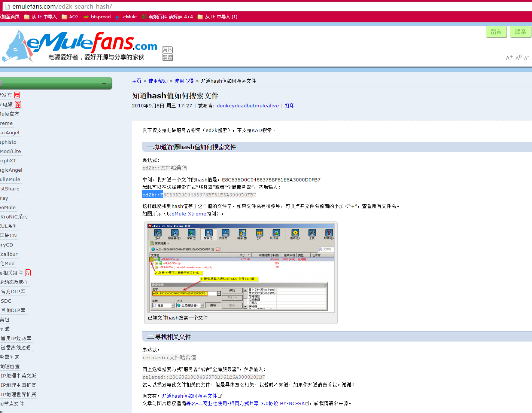Go to 主页 in the breadcrumb
Image resolution: width=532 pixels, height=413 pixels.
click(x=137, y=81)
